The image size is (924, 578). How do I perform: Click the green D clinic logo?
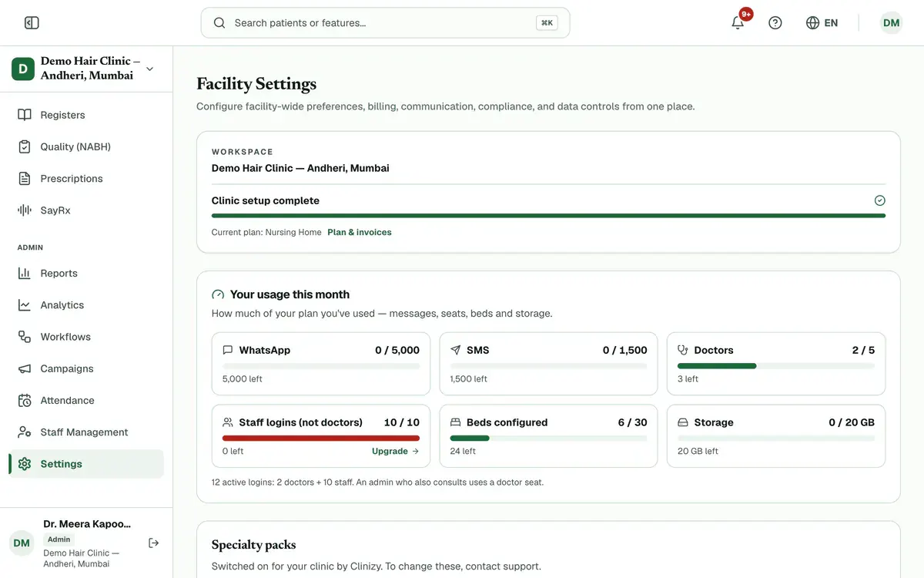23,69
